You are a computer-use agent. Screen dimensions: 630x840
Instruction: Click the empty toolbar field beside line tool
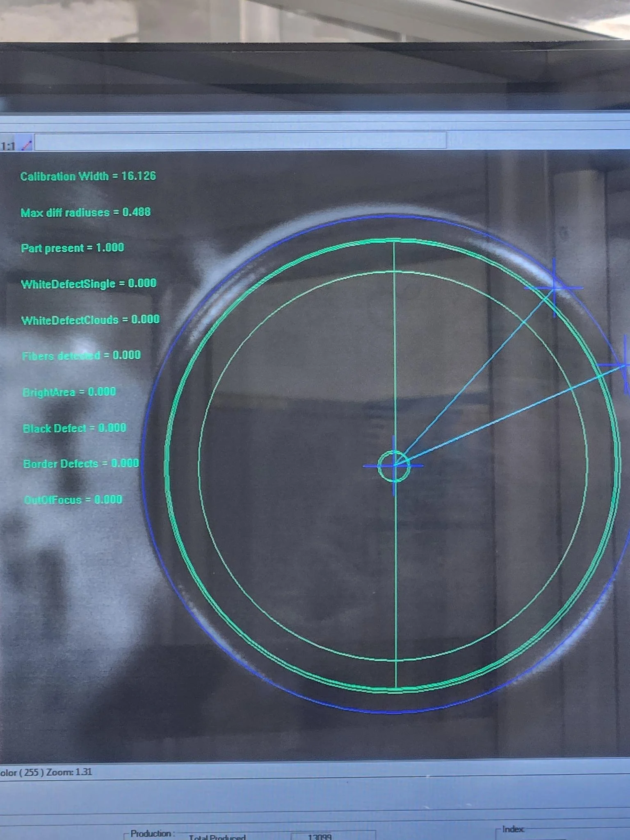point(240,142)
